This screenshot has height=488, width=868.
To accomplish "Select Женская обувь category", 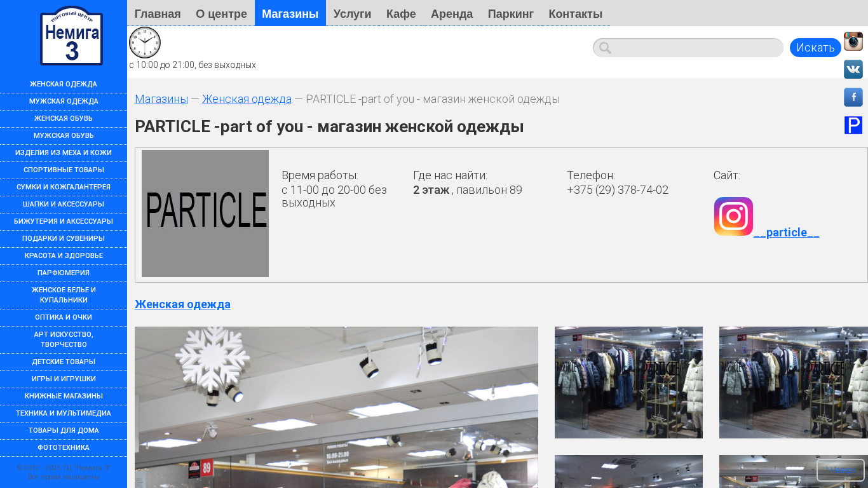I will coord(64,119).
